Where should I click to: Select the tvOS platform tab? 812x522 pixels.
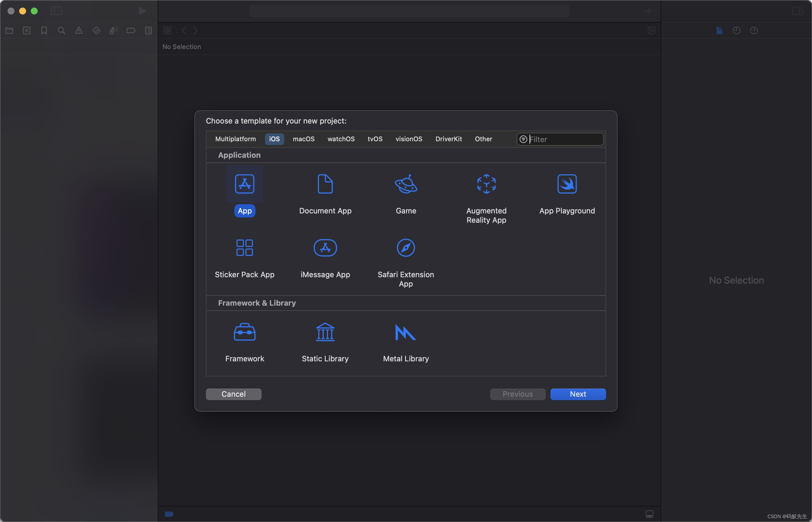pos(375,139)
